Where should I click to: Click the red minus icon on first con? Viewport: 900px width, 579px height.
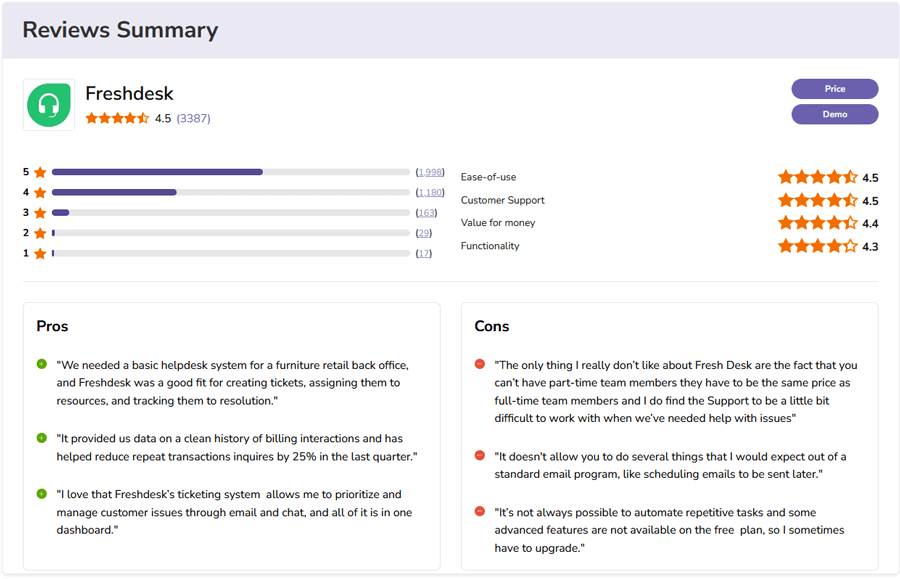tap(480, 364)
